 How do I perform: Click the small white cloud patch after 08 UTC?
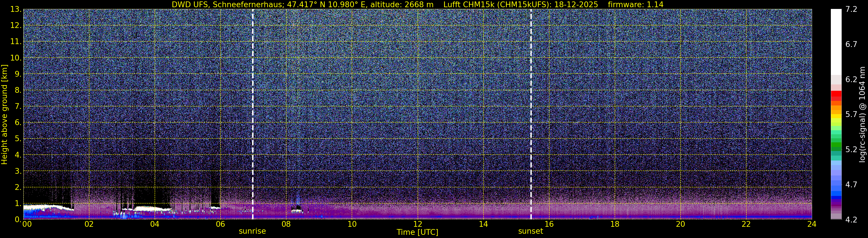pos(297,211)
